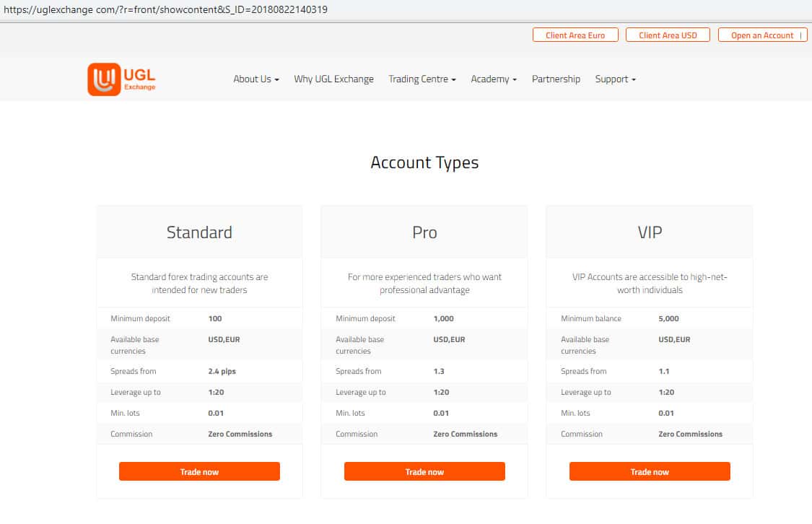Select the Account Types heading
Image resolution: width=812 pixels, height=524 pixels.
coord(424,162)
